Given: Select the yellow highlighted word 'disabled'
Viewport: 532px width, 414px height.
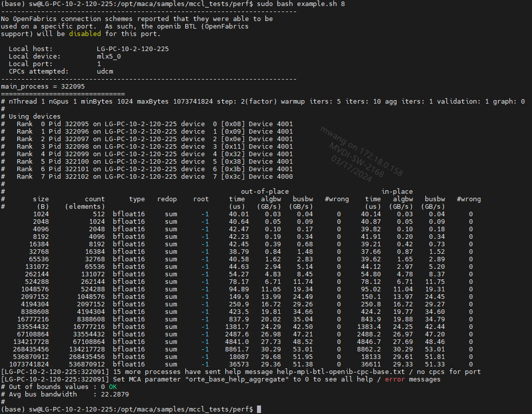Looking at the screenshot, I should click(x=85, y=34).
